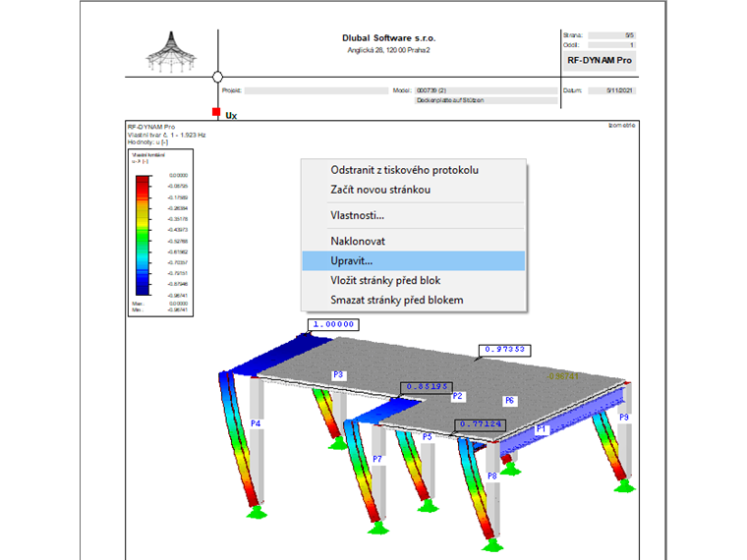Click the address 'Anglická 28, 120 00 Praha 2'

[x=388, y=50]
